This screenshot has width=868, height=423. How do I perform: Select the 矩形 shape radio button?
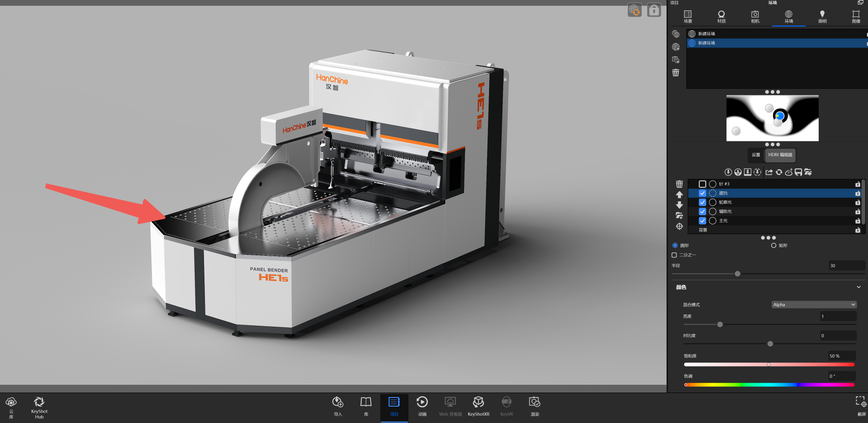click(773, 246)
